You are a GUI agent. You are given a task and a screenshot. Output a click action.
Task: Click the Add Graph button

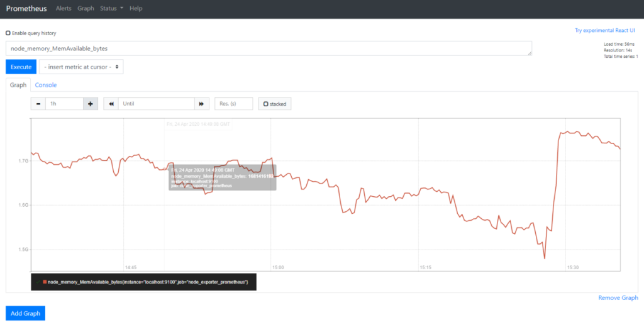[25, 313]
